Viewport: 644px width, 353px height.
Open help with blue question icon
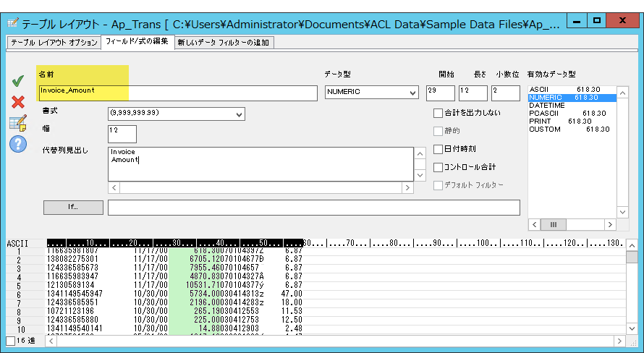[x=17, y=144]
